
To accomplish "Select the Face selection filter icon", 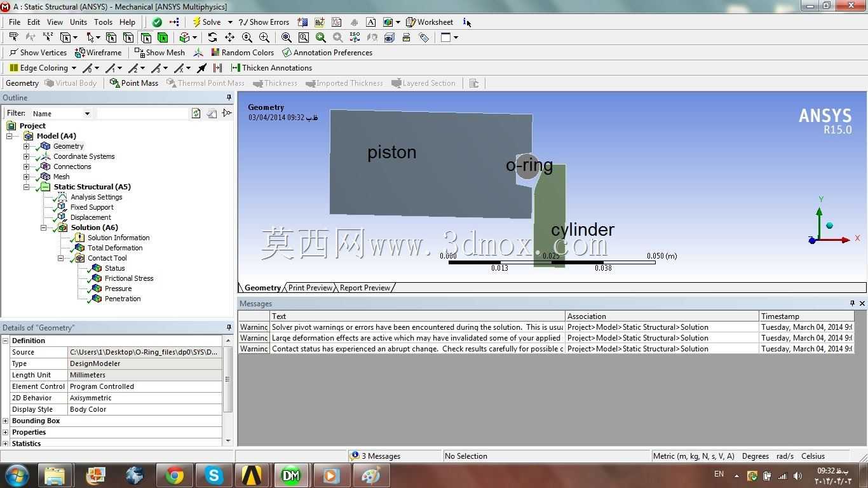I will [146, 37].
